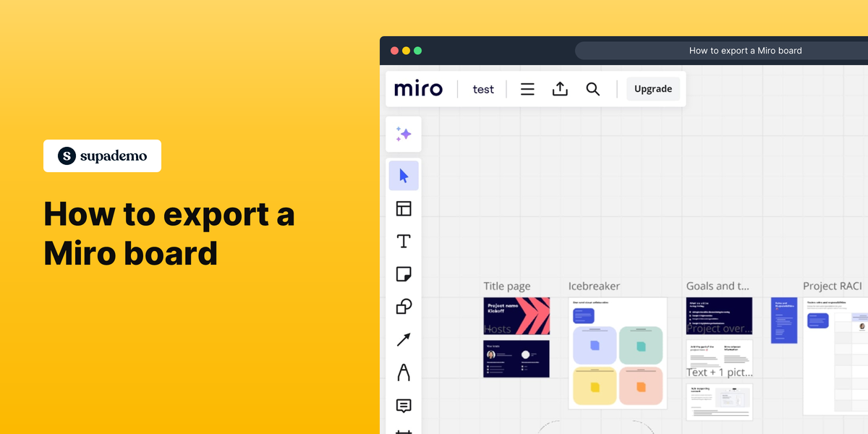Open the Miro AI sparkle tool
Viewport: 868px width, 434px height.
[404, 134]
